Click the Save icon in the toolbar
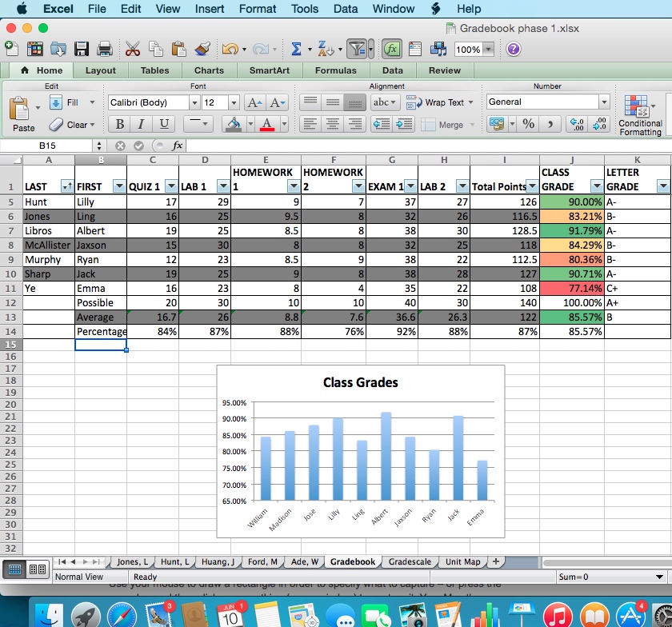This screenshot has height=627, width=672. pos(81,50)
